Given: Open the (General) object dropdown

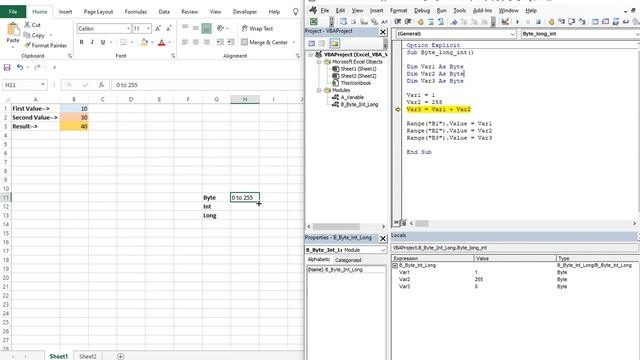Looking at the screenshot, I should click(x=513, y=34).
